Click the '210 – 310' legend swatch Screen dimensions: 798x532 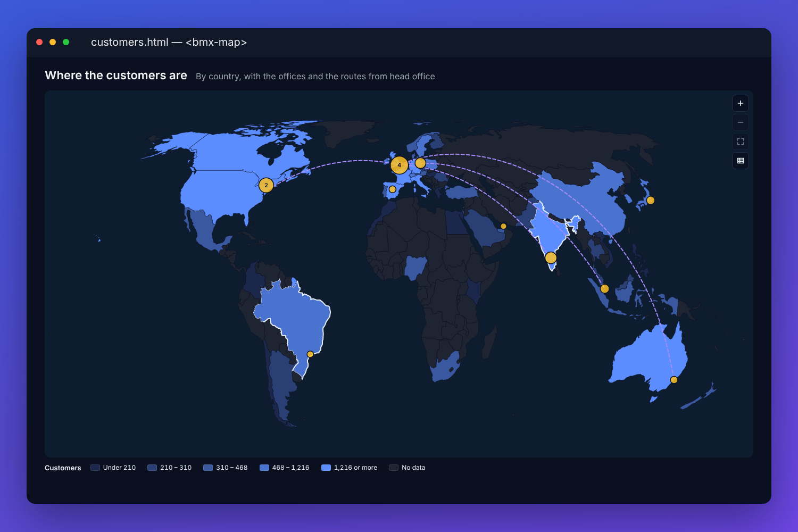(152, 468)
